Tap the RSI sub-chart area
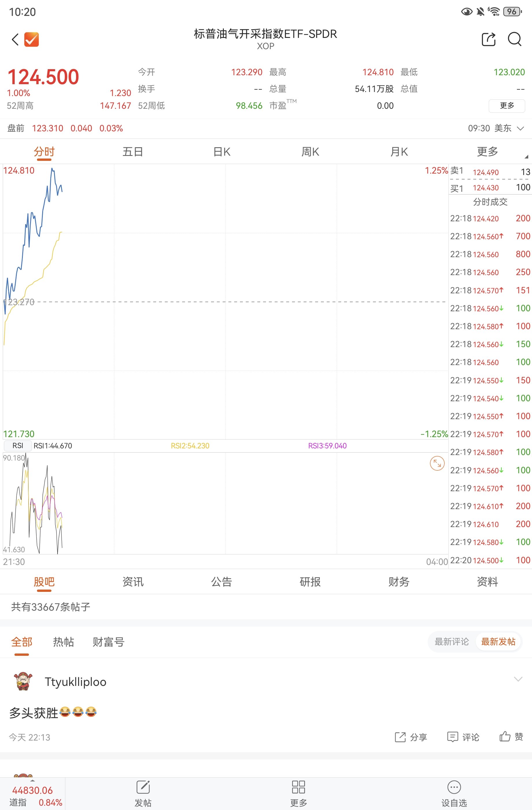This screenshot has height=810, width=532. [x=225, y=503]
